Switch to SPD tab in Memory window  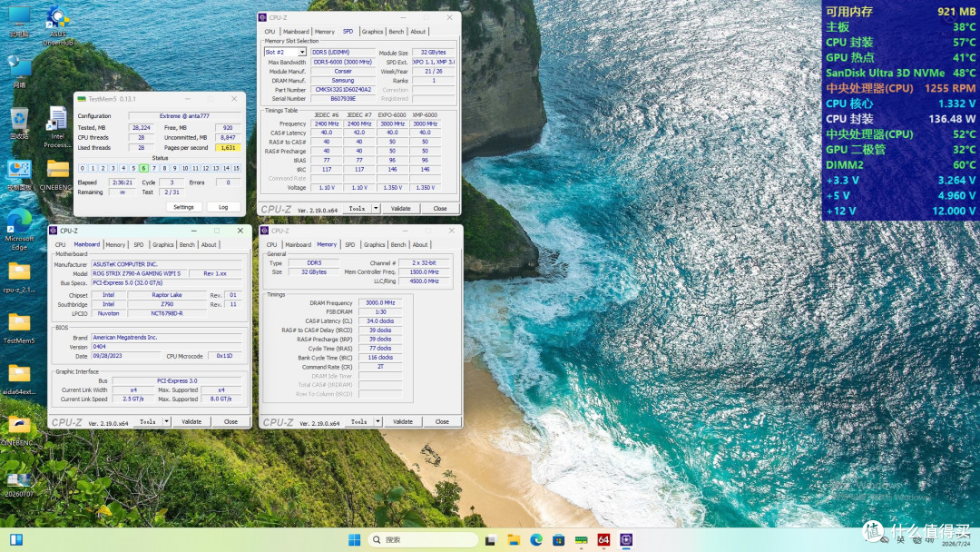click(x=350, y=244)
